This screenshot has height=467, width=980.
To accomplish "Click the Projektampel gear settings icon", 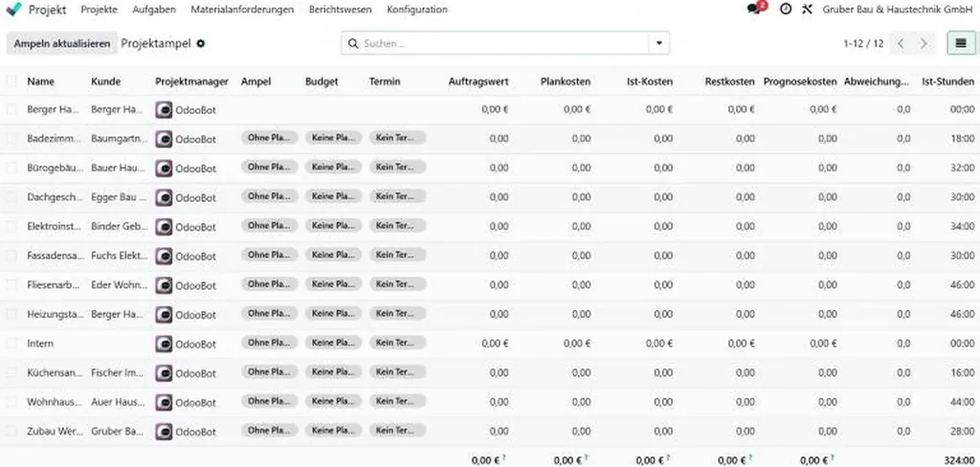I will pyautogui.click(x=201, y=44).
